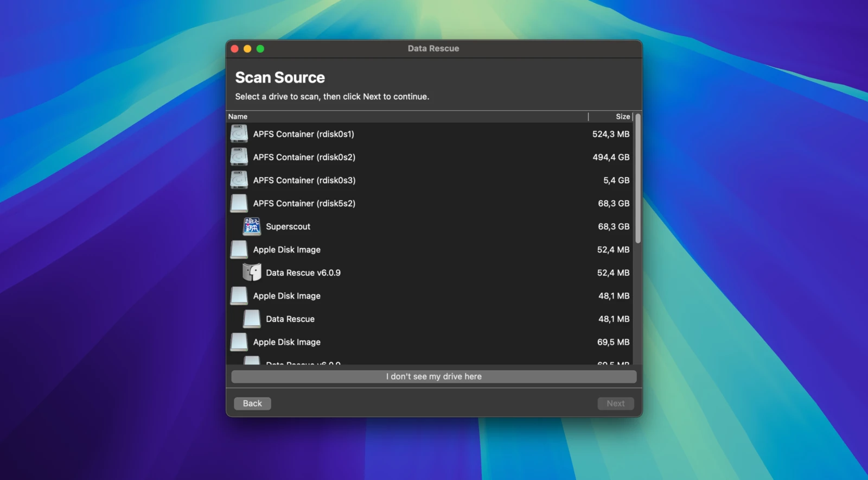Select the 48,1 MB Data Rescue volume icon

(x=252, y=319)
